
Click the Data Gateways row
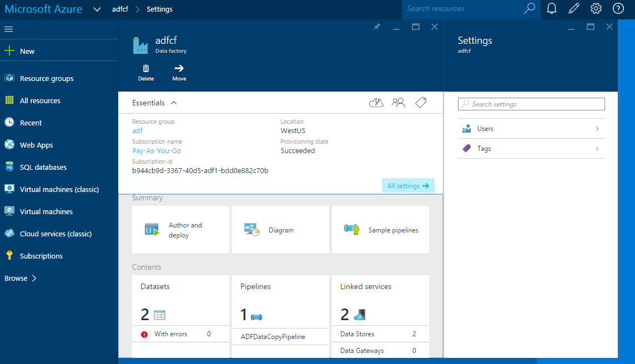[x=380, y=351]
